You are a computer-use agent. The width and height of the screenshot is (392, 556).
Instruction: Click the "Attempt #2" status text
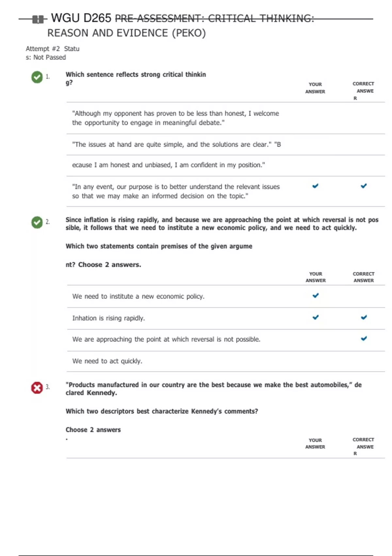[x=43, y=49]
